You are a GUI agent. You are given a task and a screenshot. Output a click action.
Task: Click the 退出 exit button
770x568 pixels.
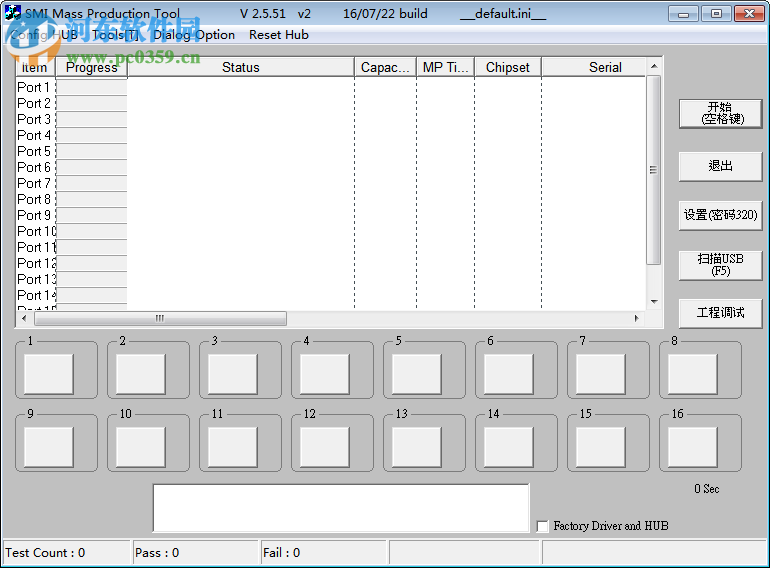click(x=720, y=166)
